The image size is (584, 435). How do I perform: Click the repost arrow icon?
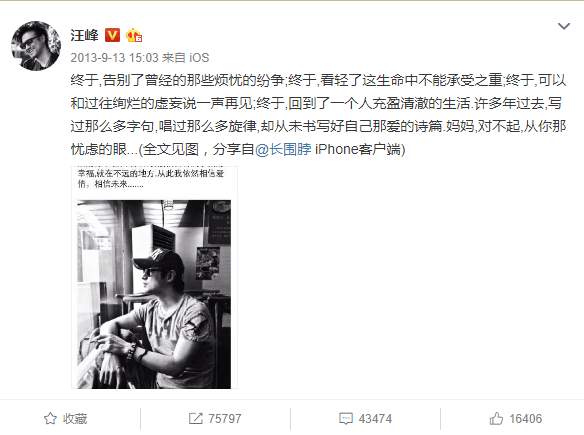coord(195,419)
